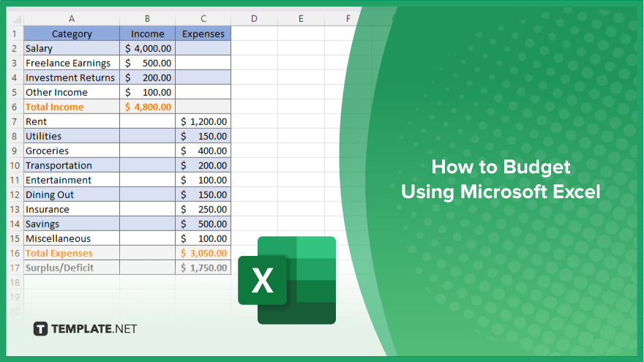Select Other Income $ 100.00 cell
Screen dimensions: 644x362
pos(147,92)
